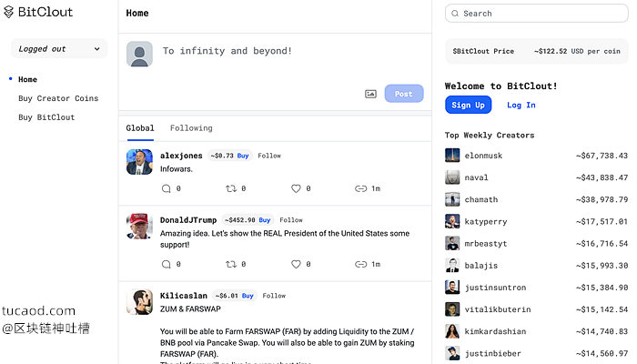The height and width of the screenshot is (364, 637).
Task: Click chamath avatar thumbnail
Action: pyautogui.click(x=452, y=199)
